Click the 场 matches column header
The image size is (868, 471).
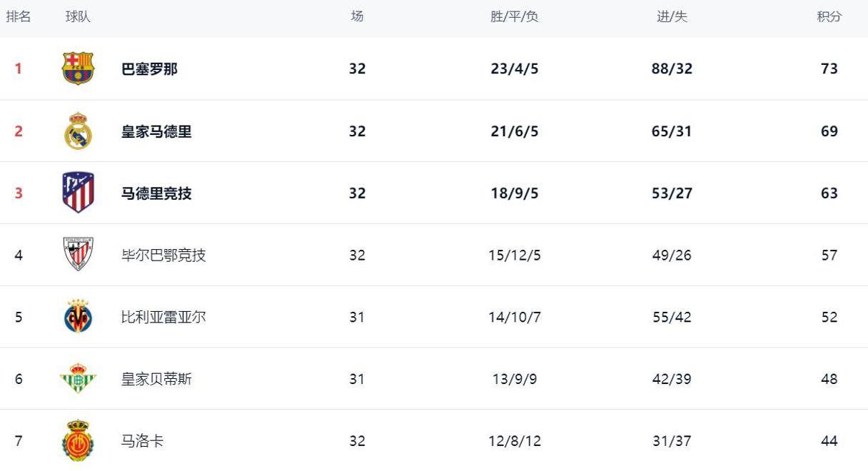pos(357,16)
